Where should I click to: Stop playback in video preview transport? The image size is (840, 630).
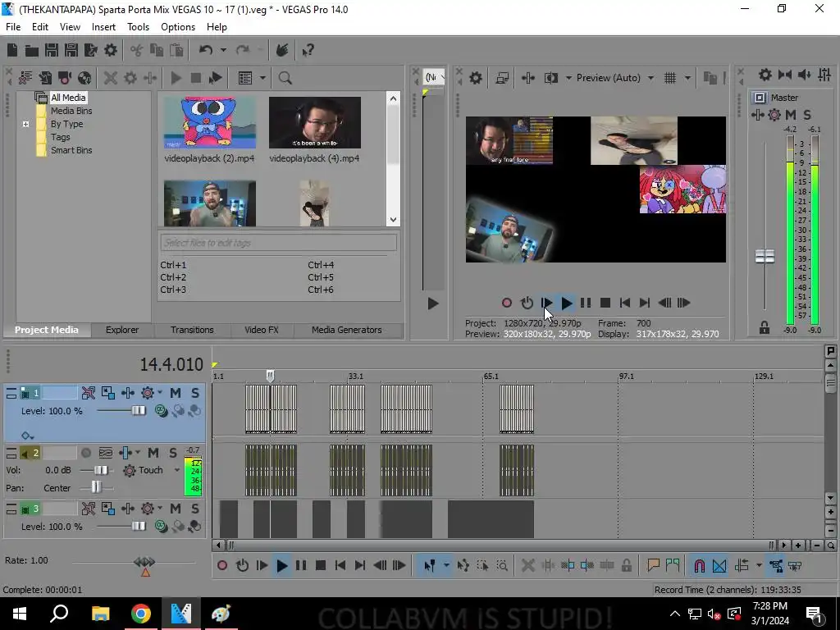coord(605,304)
